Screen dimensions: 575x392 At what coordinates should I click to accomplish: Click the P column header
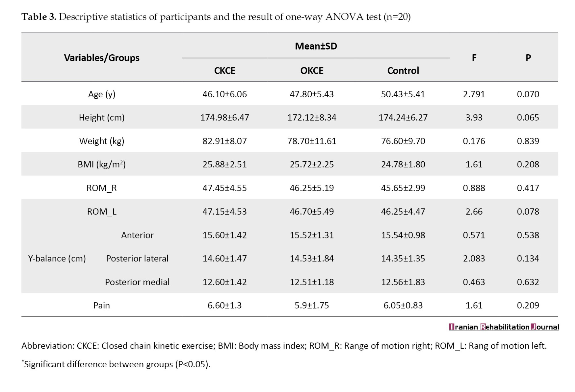(x=528, y=58)
